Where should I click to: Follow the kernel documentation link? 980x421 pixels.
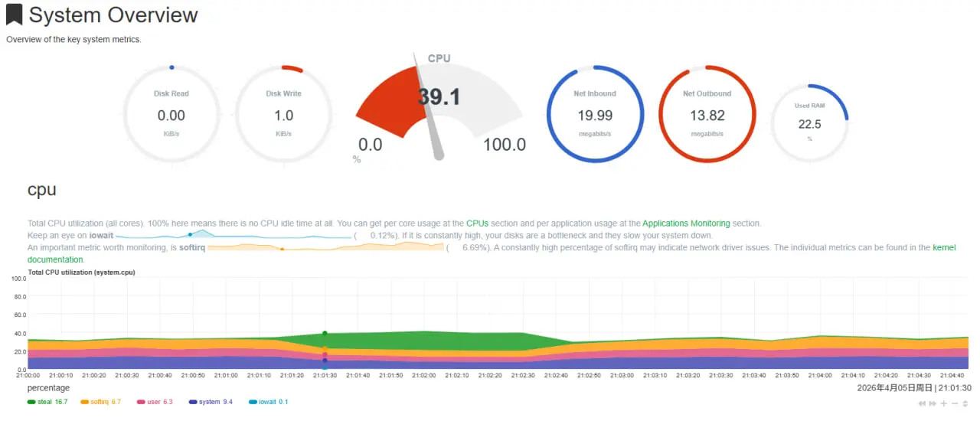point(943,248)
